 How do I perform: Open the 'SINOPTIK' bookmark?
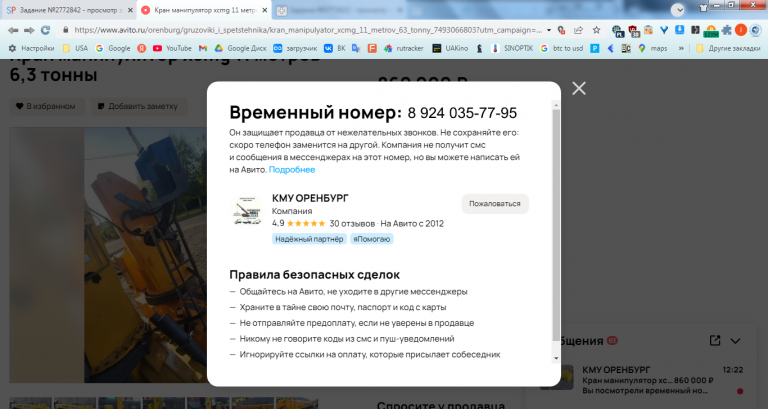pyautogui.click(x=512, y=48)
